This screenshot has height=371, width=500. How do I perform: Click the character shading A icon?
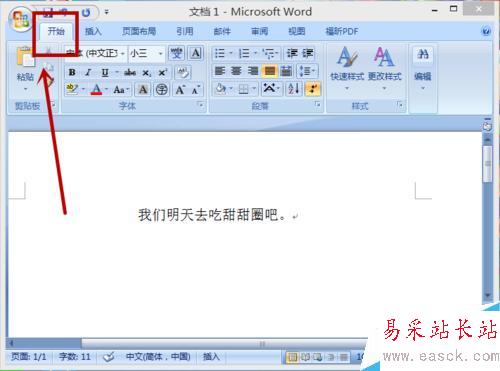pos(143,89)
